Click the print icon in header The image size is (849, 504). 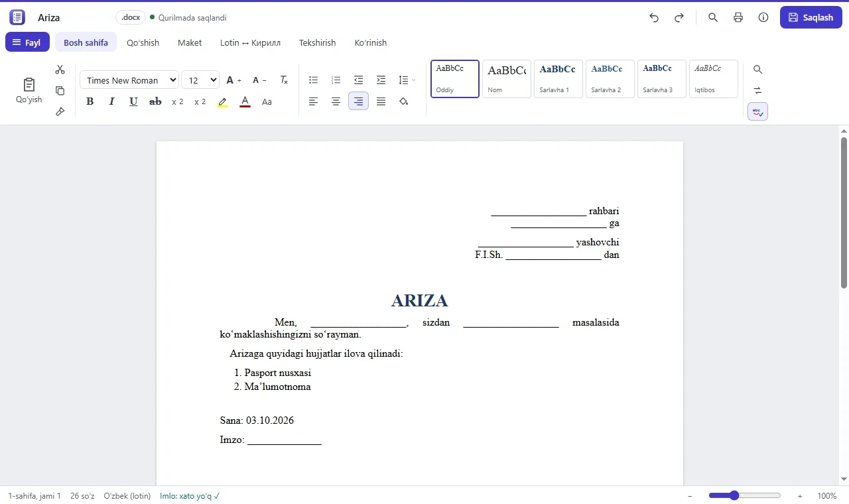pyautogui.click(x=738, y=18)
